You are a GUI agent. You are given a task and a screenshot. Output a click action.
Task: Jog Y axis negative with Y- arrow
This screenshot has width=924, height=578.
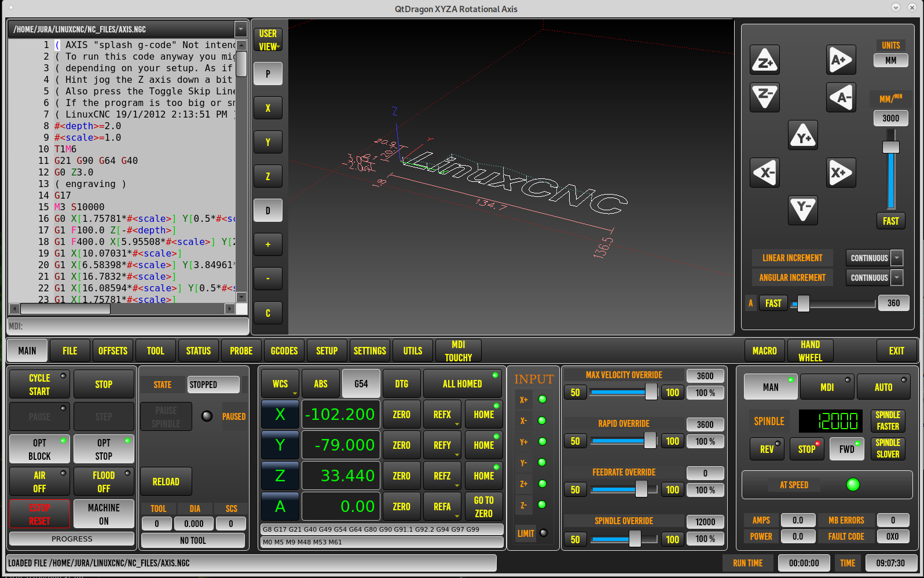803,210
